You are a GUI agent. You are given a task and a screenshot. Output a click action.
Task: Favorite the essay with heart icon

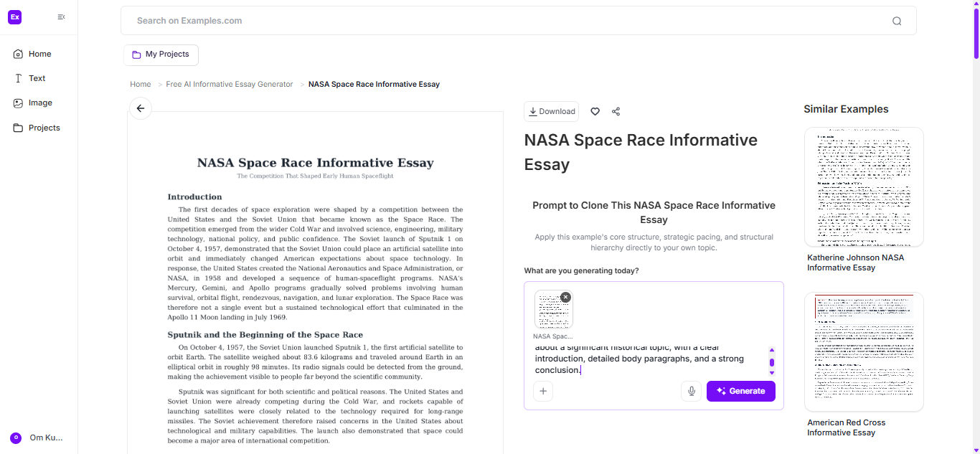point(595,111)
